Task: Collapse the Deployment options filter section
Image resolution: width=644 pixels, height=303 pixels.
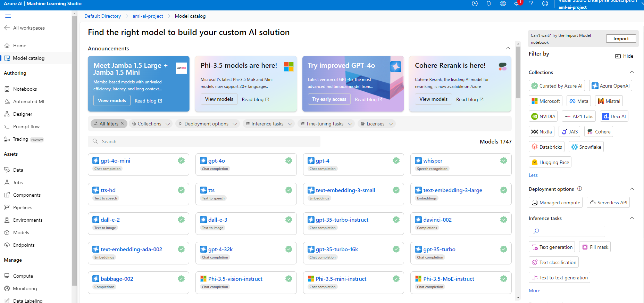Action: click(632, 189)
